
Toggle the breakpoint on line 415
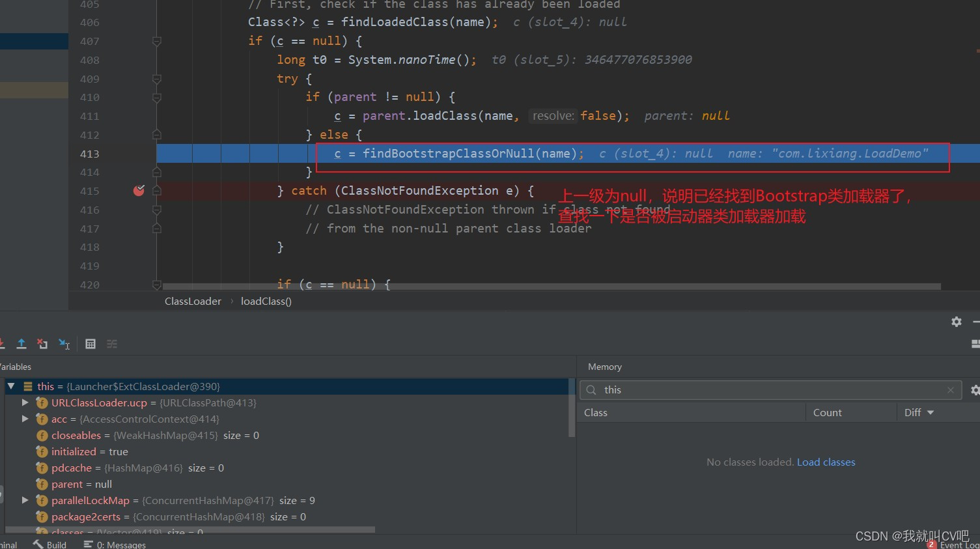[139, 190]
